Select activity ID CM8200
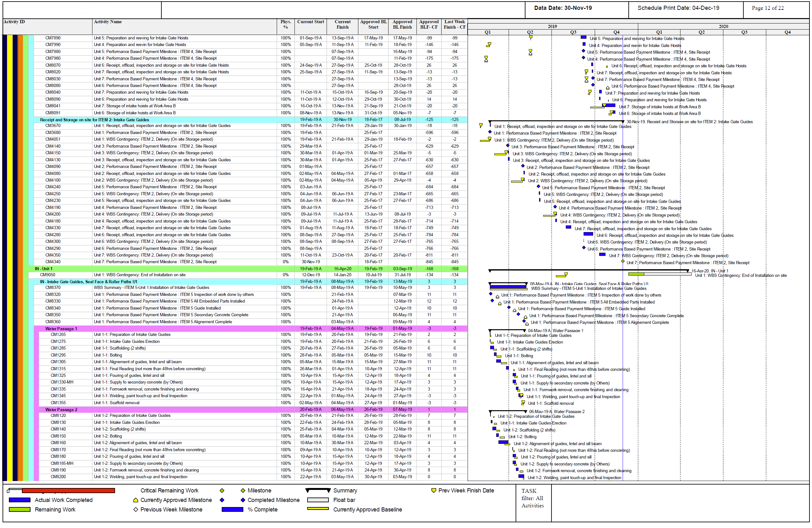 [58, 477]
